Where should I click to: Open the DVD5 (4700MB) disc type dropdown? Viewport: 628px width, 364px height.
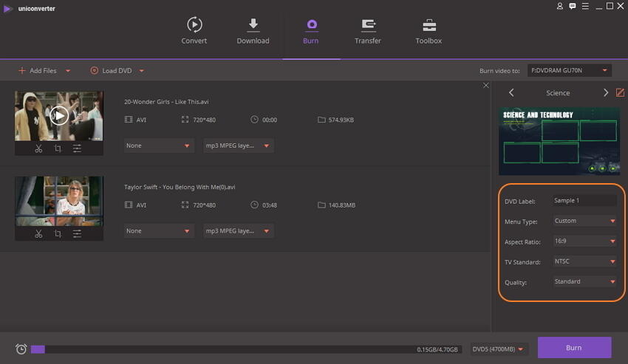pyautogui.click(x=499, y=349)
